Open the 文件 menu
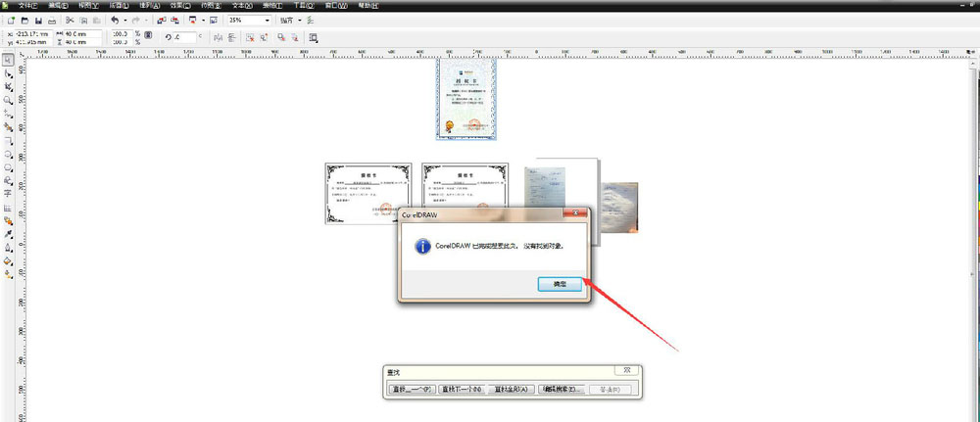 click(x=26, y=6)
